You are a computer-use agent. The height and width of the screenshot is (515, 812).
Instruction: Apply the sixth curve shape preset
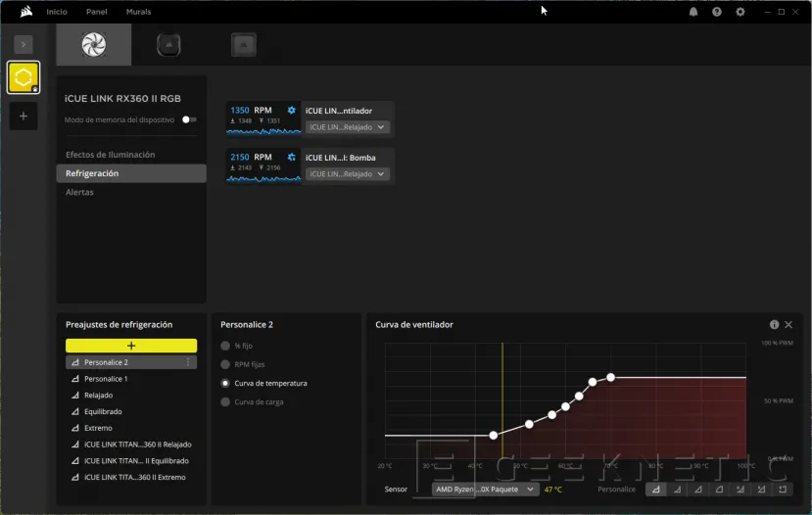(x=761, y=490)
